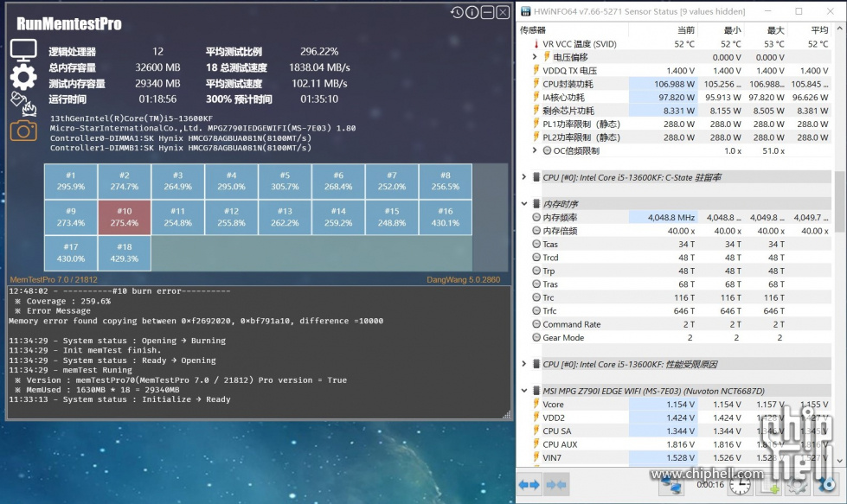This screenshot has width=847, height=504.
Task: Click the circle icon beside Trfc
Action: tap(536, 310)
